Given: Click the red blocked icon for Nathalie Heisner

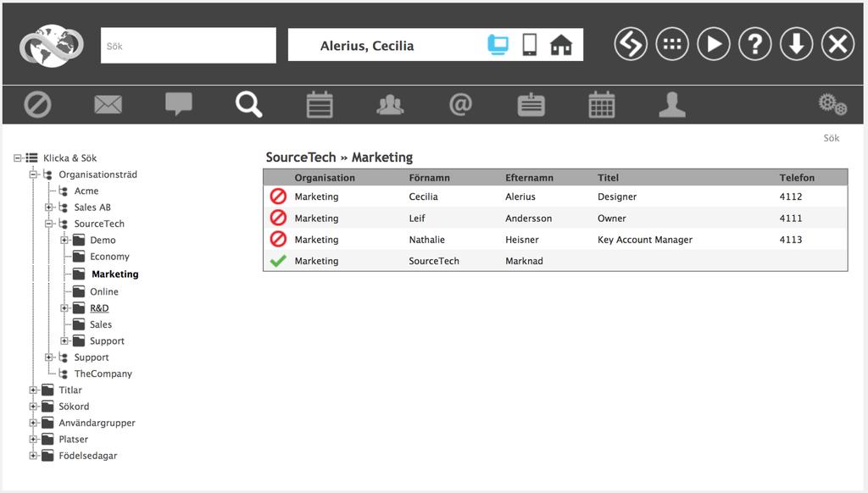Looking at the screenshot, I should pos(278,239).
